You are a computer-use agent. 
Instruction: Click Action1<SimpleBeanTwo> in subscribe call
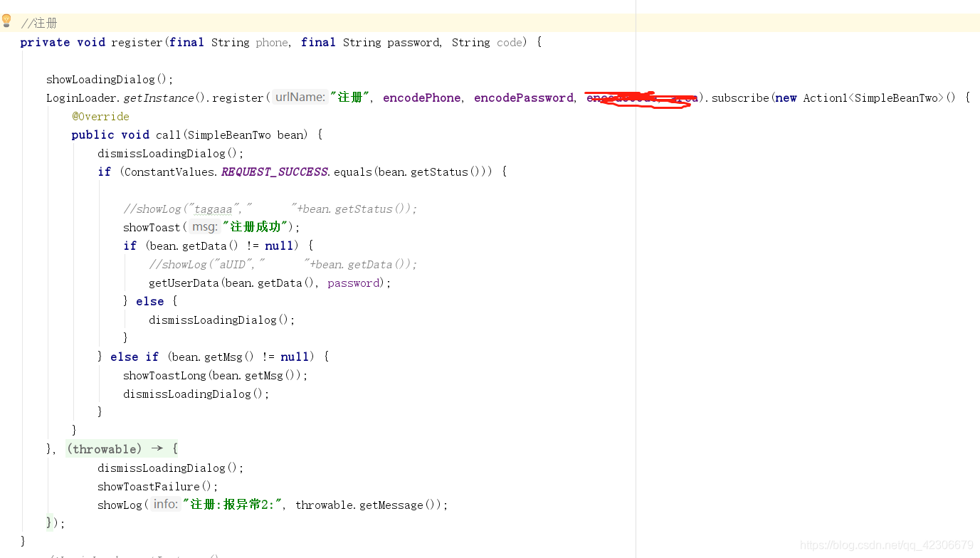click(x=873, y=98)
